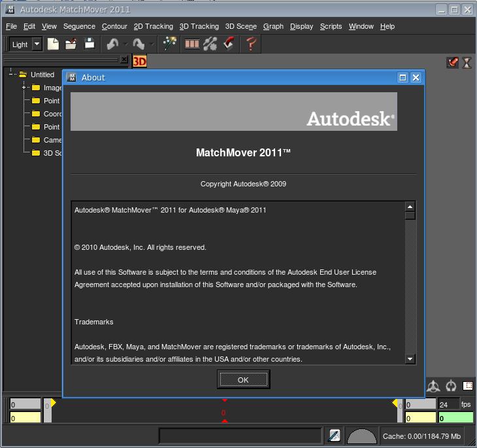The image size is (477, 448).
Task: Click the Cache 0.00/1184.79 Mb status text
Action: pyautogui.click(x=421, y=436)
